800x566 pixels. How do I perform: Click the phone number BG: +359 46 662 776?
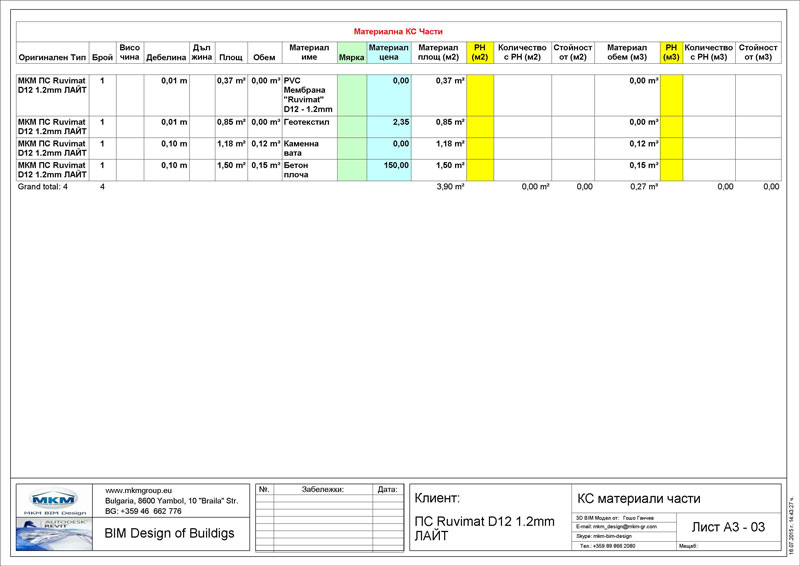pos(143,511)
